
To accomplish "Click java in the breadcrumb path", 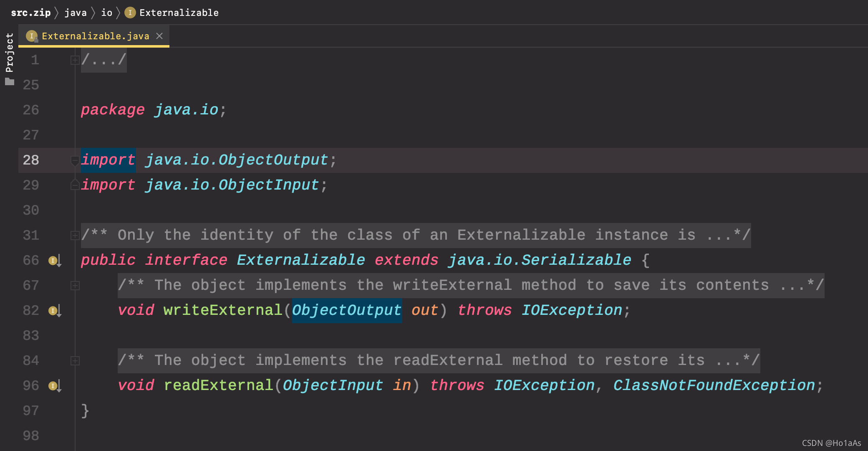I will 76,13.
